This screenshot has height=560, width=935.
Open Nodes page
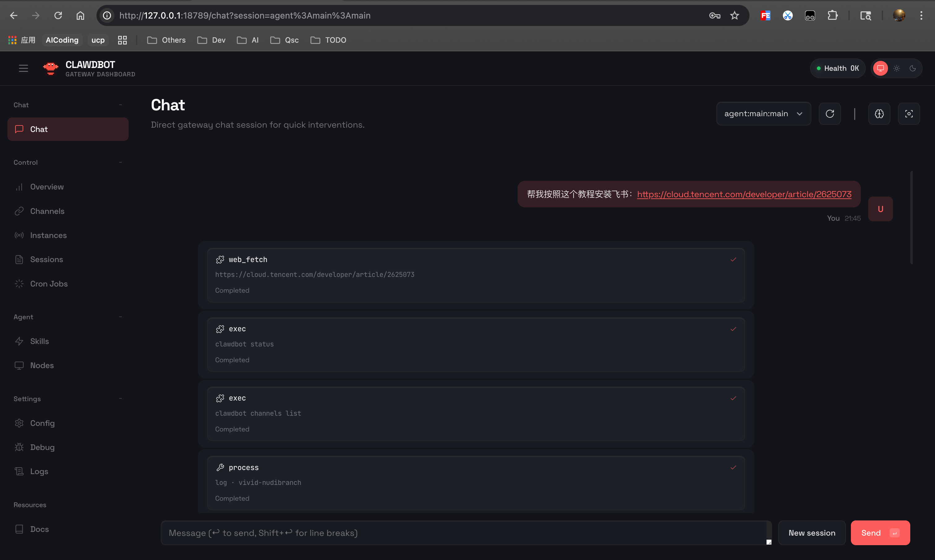click(x=68, y=365)
